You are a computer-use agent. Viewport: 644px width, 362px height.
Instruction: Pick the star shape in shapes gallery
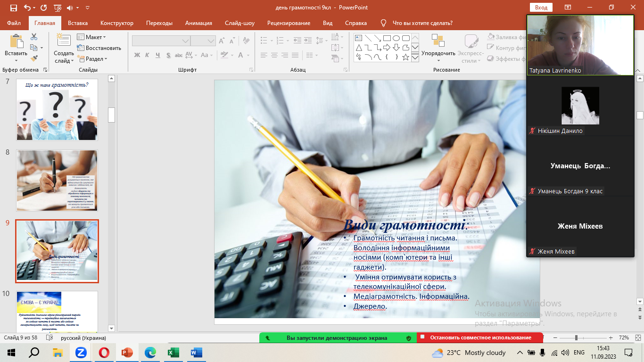click(x=406, y=57)
